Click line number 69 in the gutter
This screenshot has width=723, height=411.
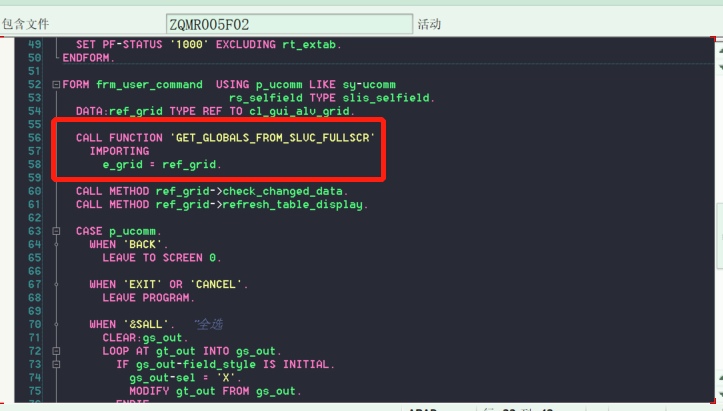(35, 311)
